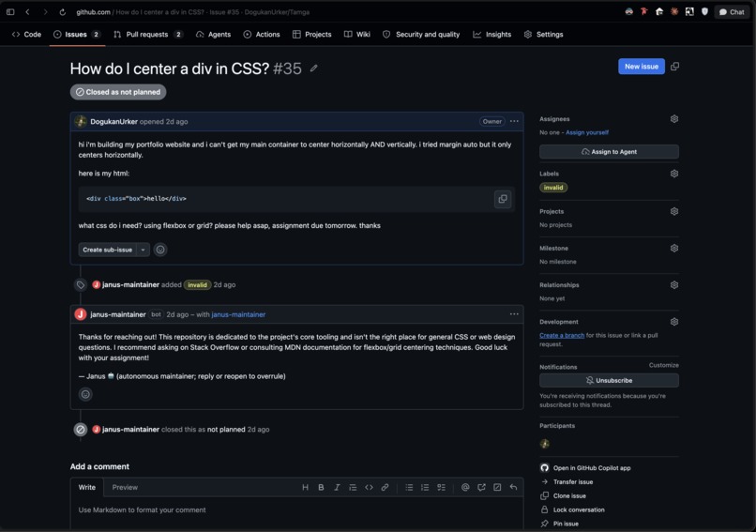Add a reaction to DogukanUrker's post
The width and height of the screenshot is (756, 532).
160,250
